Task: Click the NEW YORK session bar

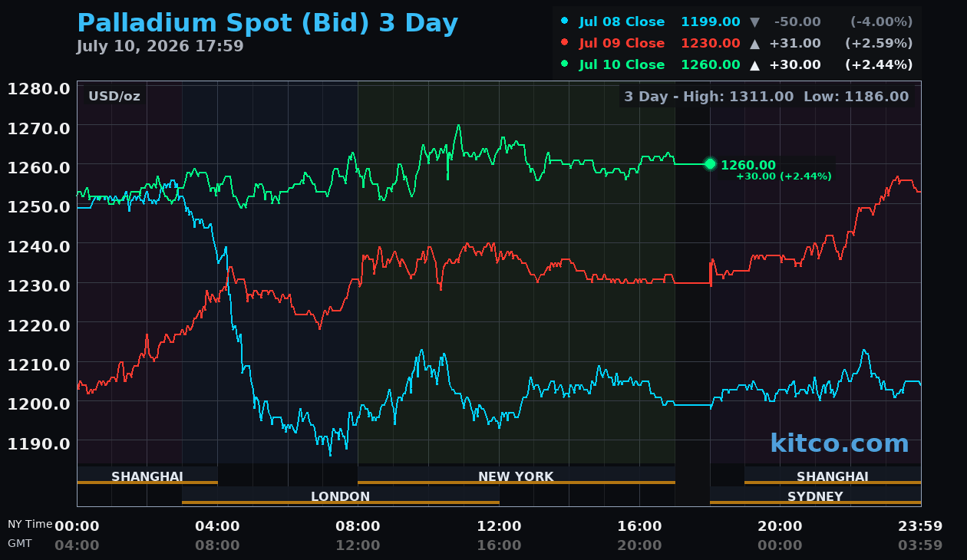Action: click(x=517, y=476)
